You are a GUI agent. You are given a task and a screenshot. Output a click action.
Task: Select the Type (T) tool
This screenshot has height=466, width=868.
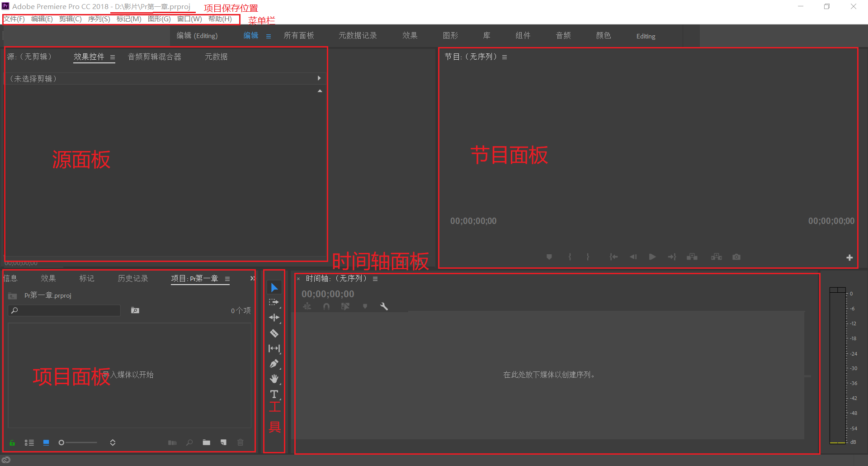(x=274, y=395)
